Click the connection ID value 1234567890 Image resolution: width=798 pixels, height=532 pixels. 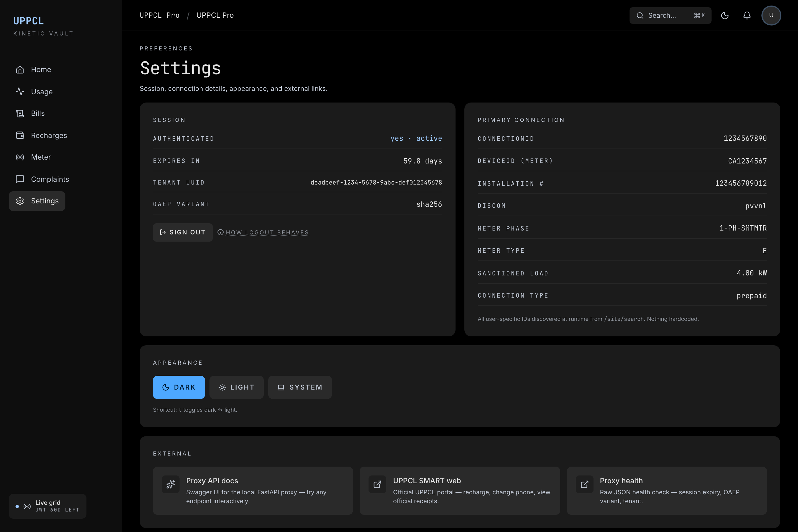(x=745, y=139)
